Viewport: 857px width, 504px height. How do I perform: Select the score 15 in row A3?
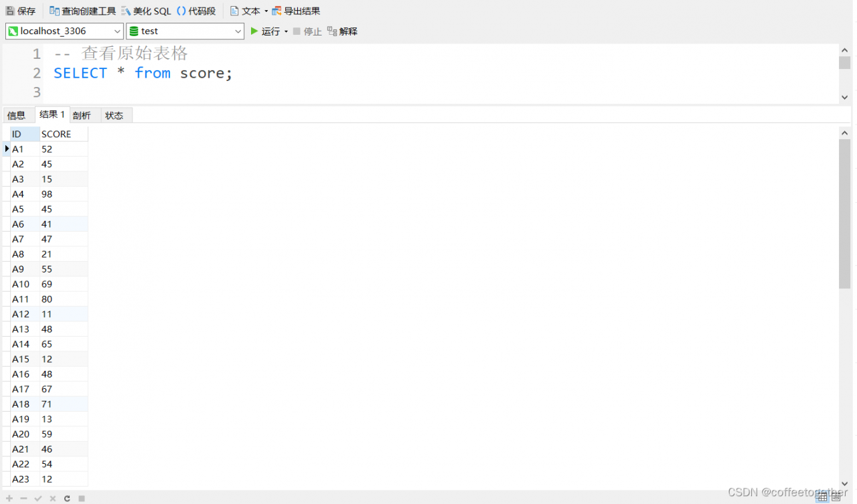click(x=64, y=179)
